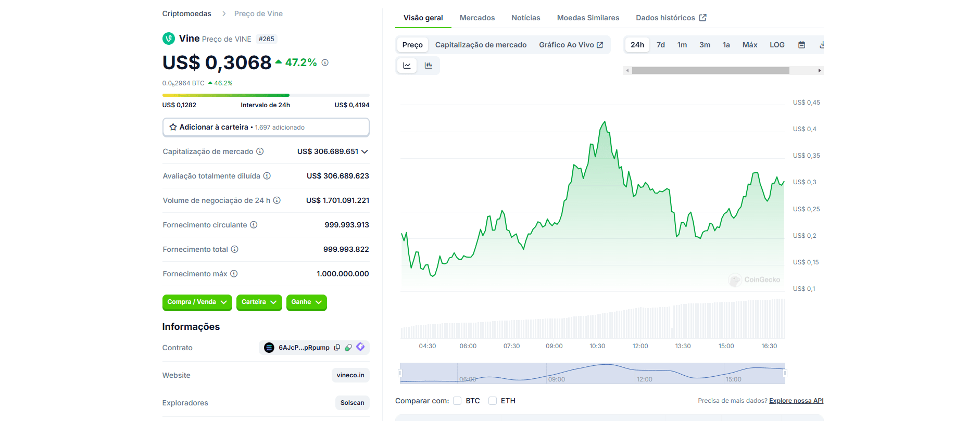Screen dimensions: 980x421
Task: Open Gráfico Ao Vivo
Action: [x=571, y=45]
